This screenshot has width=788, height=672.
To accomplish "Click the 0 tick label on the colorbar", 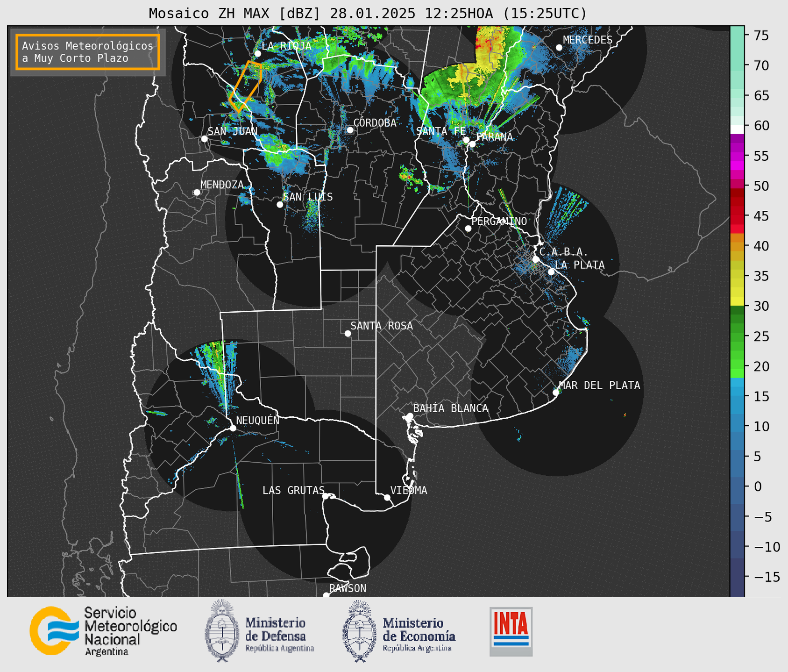I will click(x=757, y=486).
